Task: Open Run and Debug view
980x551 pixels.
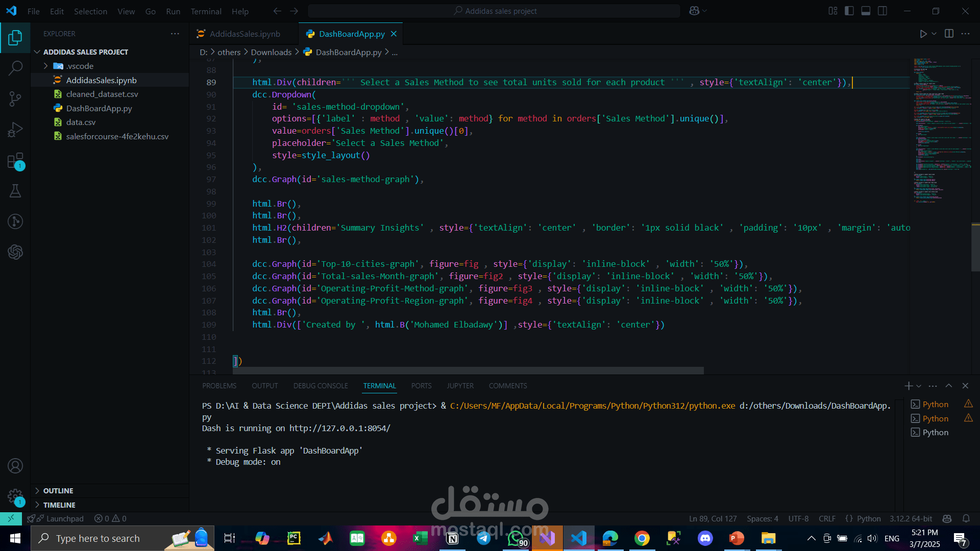Action: point(15,130)
